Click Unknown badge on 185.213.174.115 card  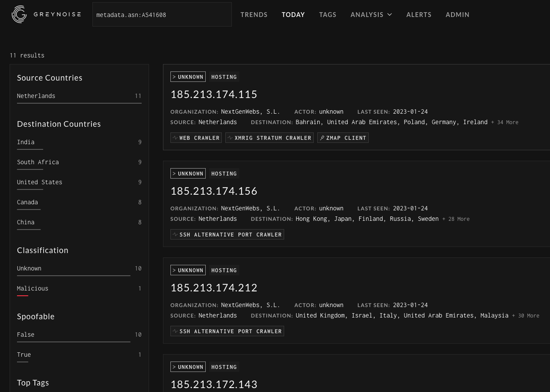click(x=188, y=77)
